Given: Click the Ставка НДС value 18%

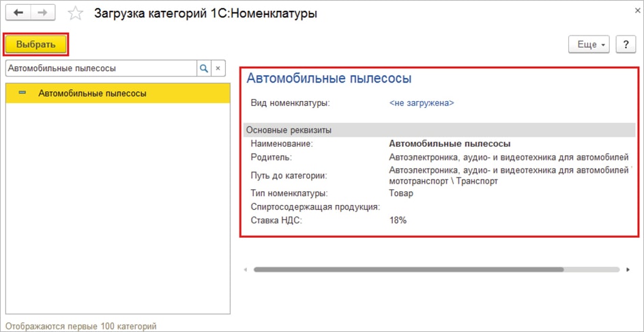Looking at the screenshot, I should [397, 221].
